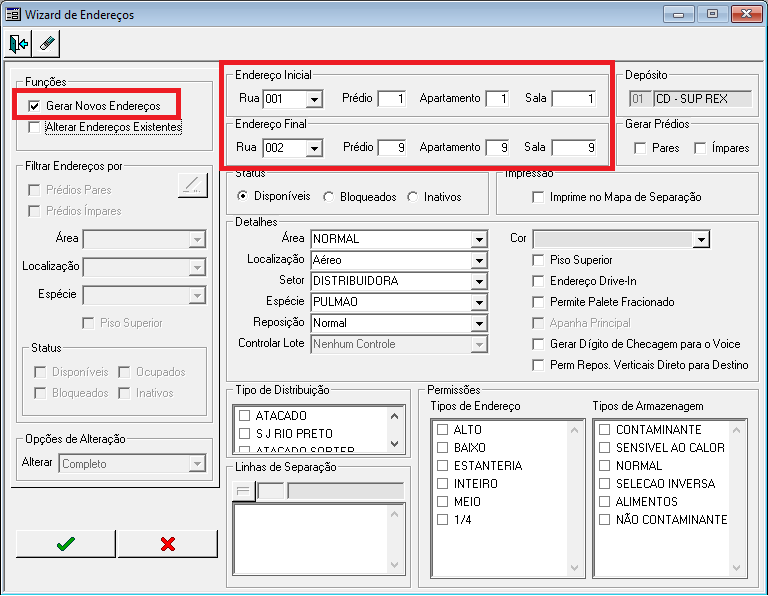Select the Inativos status radio button
768x596 pixels.
(x=412, y=197)
